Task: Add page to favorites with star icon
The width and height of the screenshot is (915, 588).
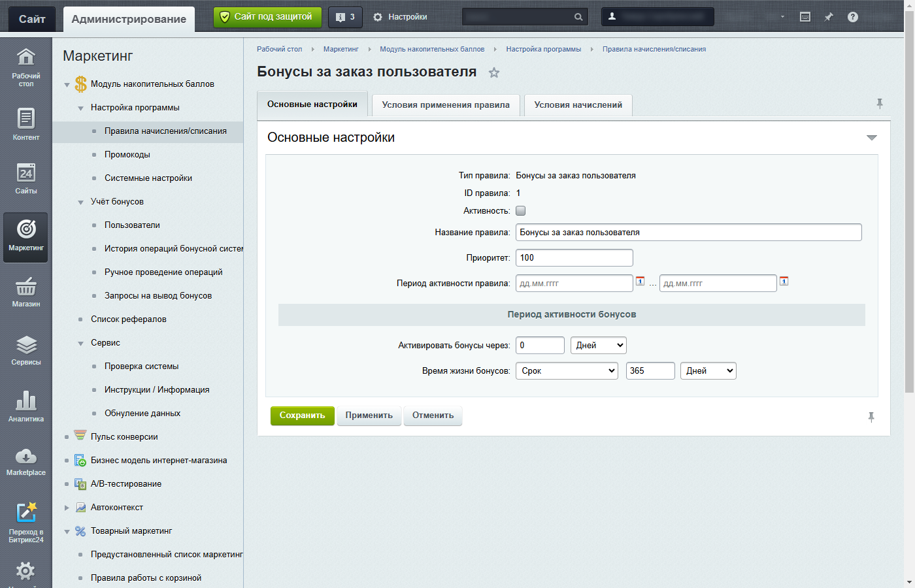Action: click(494, 73)
